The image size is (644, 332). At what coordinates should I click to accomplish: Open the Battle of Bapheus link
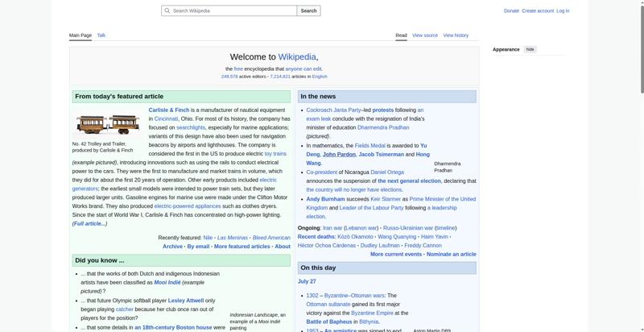[x=329, y=322]
